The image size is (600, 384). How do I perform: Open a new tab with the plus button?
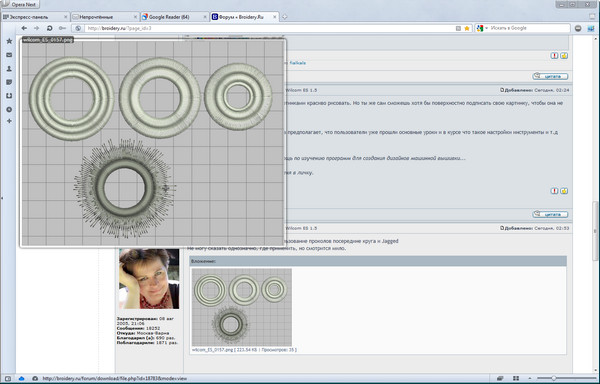[284, 17]
